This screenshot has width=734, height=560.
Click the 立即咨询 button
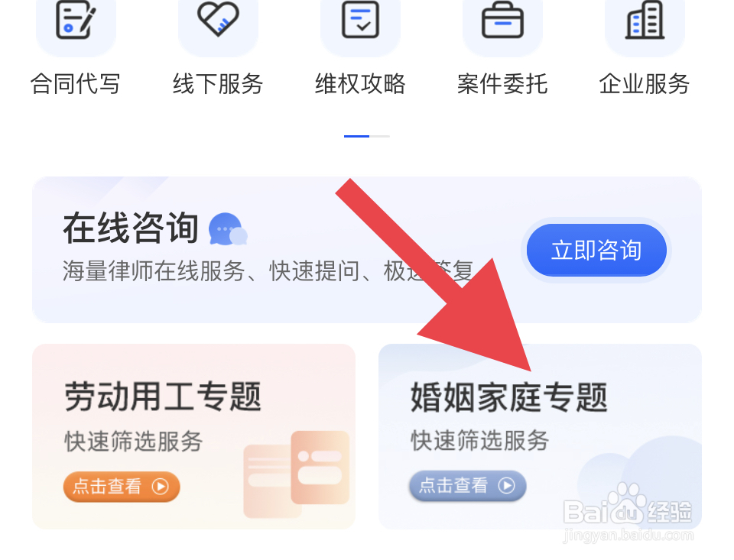point(596,250)
